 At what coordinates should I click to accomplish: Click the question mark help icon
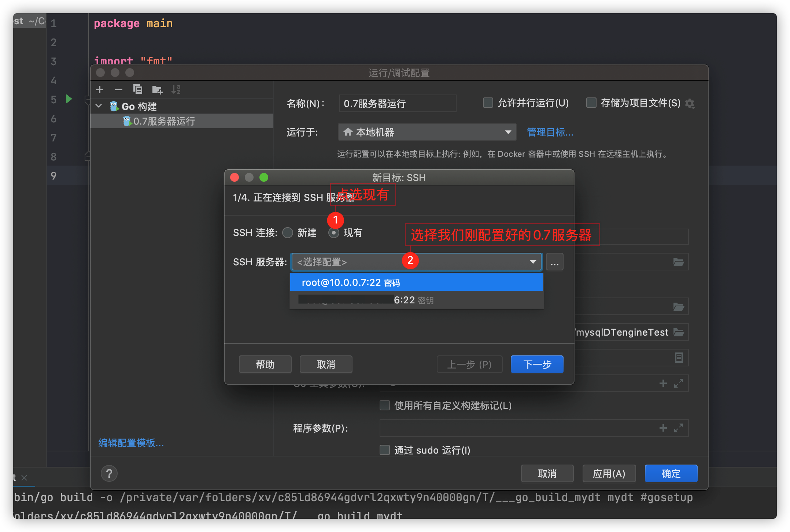tap(109, 473)
